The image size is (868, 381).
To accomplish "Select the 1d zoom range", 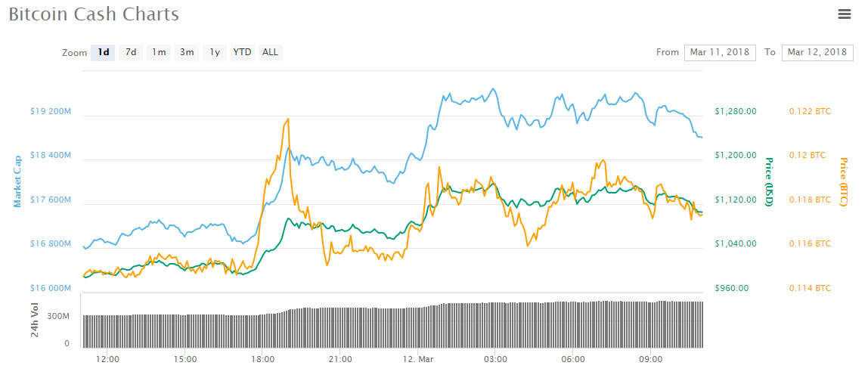I will click(x=103, y=52).
